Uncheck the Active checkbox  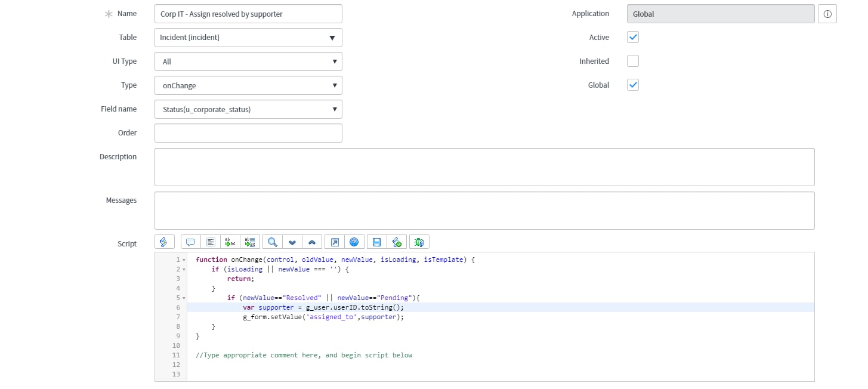coord(633,37)
